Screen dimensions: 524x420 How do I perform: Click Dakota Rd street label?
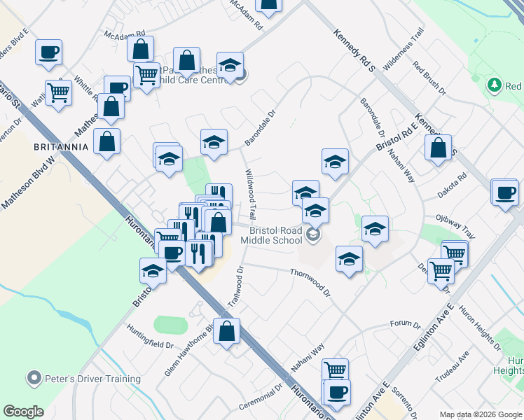(452, 185)
